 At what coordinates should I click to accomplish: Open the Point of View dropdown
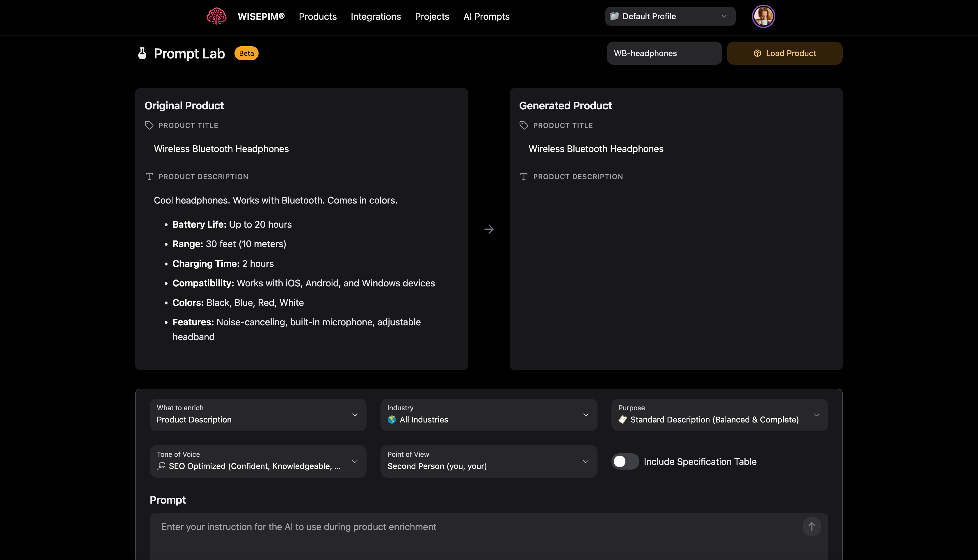coord(488,461)
